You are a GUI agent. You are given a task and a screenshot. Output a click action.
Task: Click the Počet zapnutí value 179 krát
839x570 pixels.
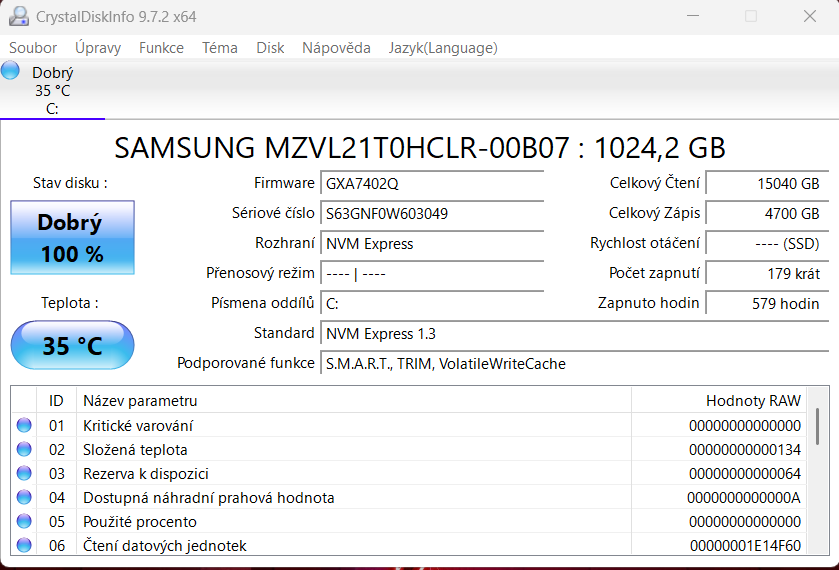click(767, 274)
